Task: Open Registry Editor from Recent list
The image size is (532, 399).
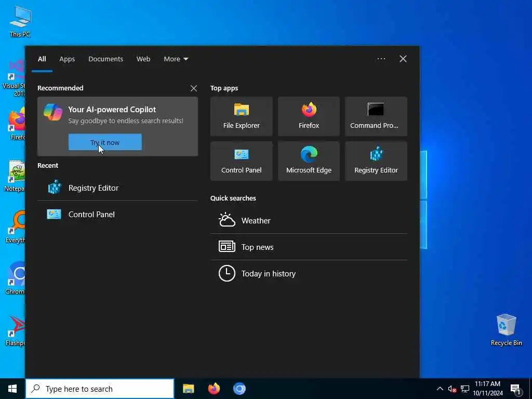Action: [117, 188]
